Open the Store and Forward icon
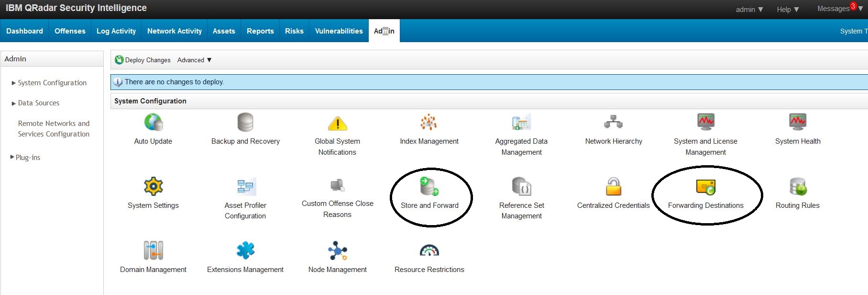The height and width of the screenshot is (295, 868). 429,186
